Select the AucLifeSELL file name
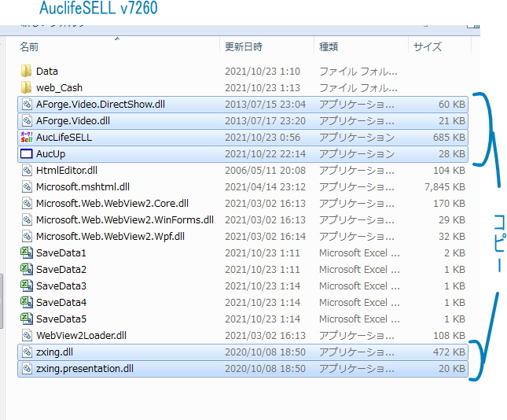 [x=64, y=137]
